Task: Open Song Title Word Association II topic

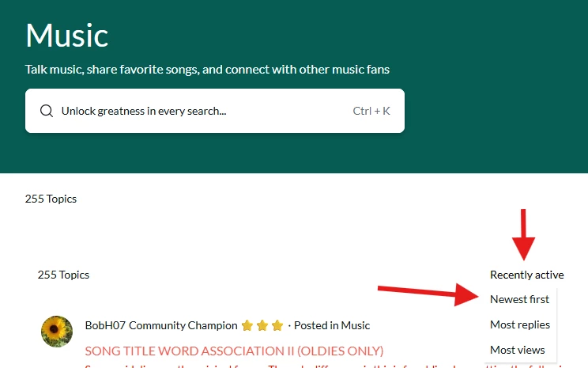Action: 234,351
